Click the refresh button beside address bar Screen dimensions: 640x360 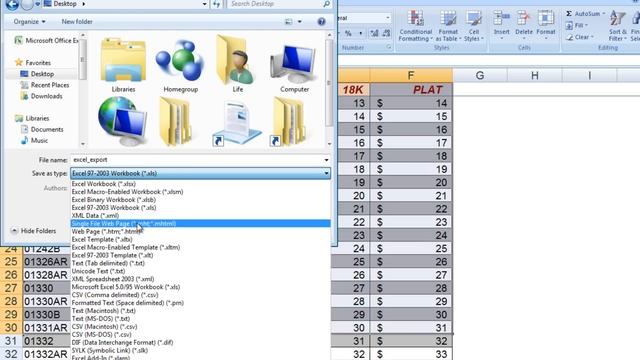click(216, 4)
